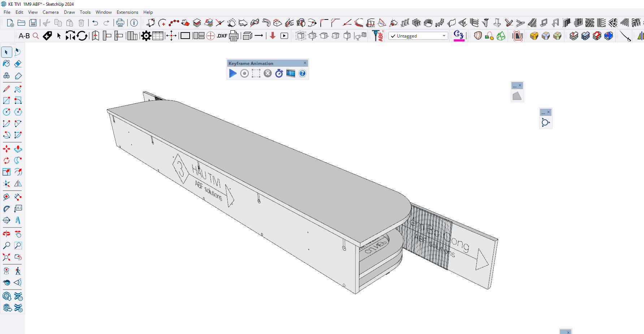Select the Rotate tool
Image resolution: width=644 pixels, height=334 pixels.
pyautogui.click(x=7, y=160)
